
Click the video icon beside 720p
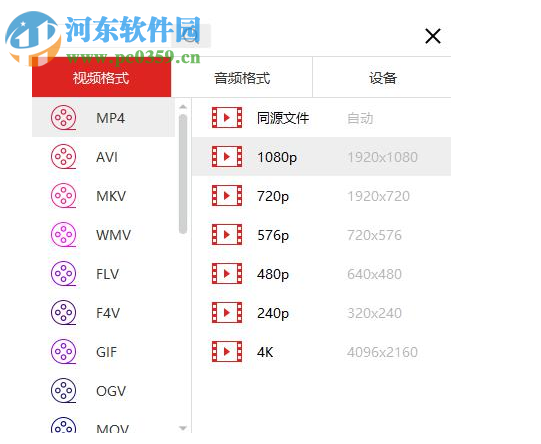click(x=227, y=196)
